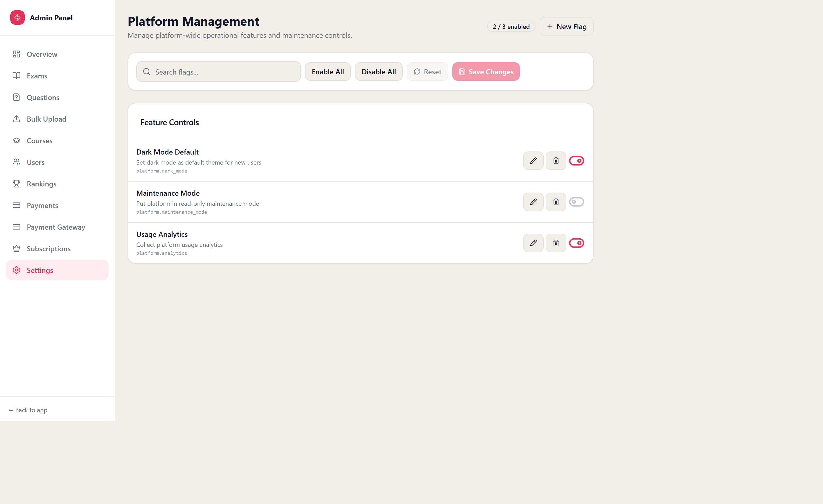Click the Admin Panel title text

point(51,18)
